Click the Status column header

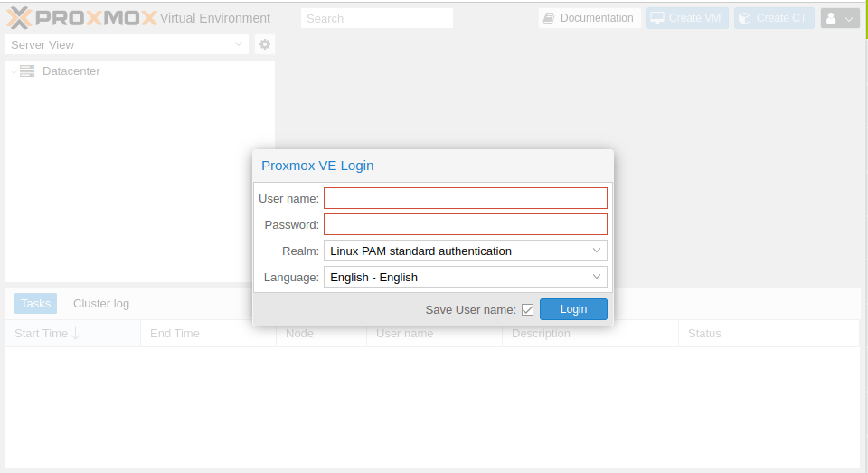[x=769, y=334]
